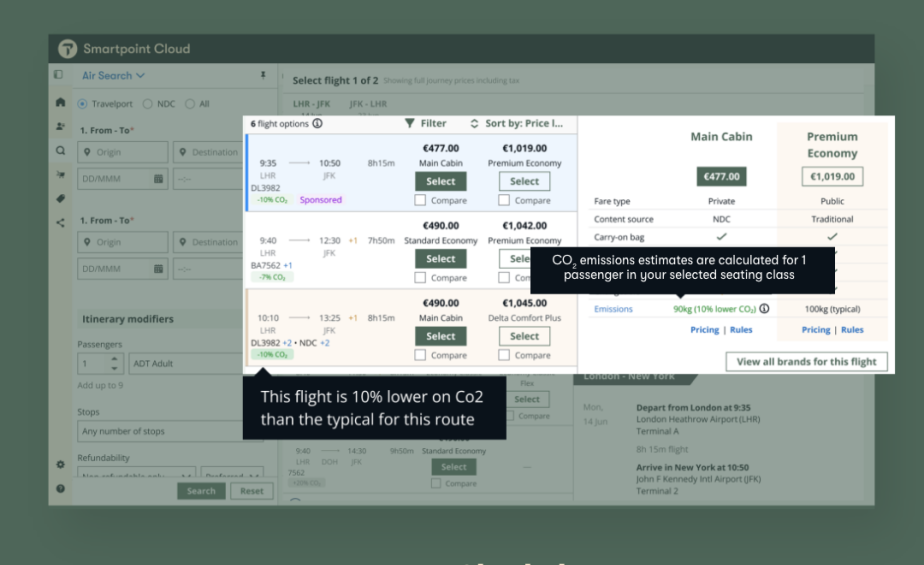Check Compare on 7562 DOH flight row
The width and height of the screenshot is (924, 565).
click(436, 483)
